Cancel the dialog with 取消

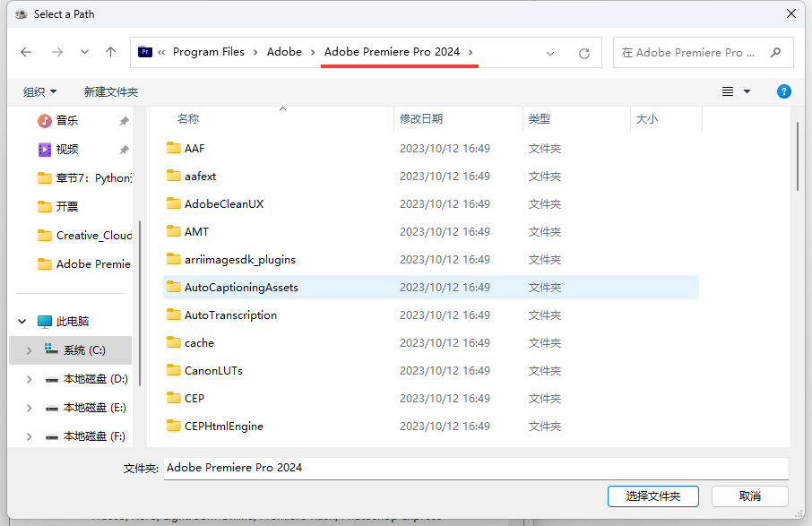[x=750, y=496]
